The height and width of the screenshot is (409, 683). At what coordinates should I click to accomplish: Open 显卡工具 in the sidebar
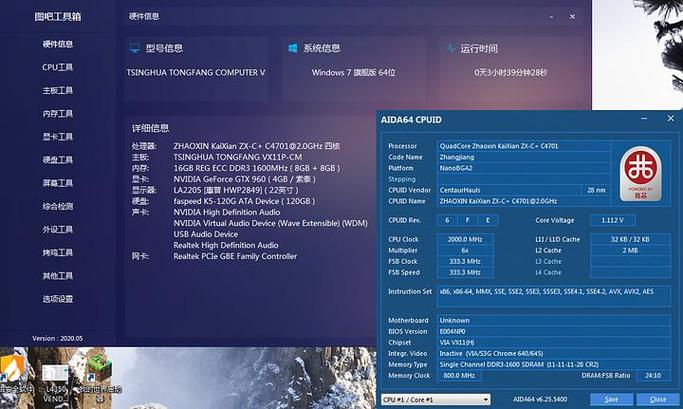click(x=57, y=137)
